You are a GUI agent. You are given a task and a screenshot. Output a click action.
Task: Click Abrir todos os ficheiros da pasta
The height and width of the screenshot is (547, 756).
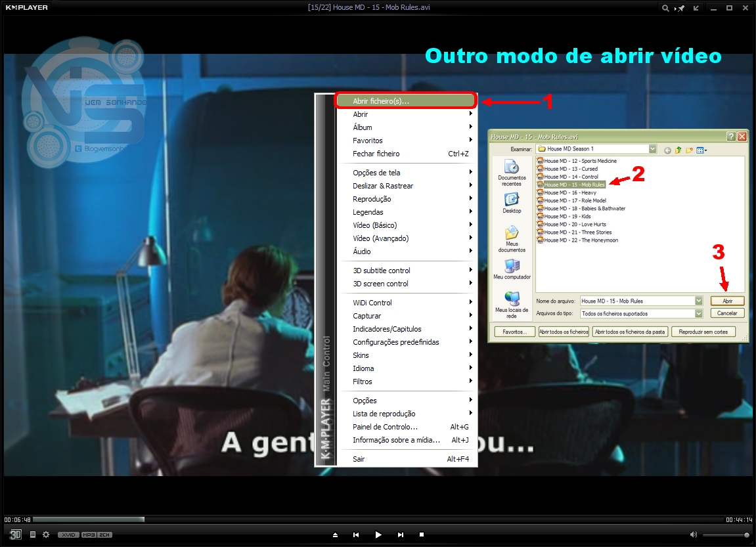(630, 332)
